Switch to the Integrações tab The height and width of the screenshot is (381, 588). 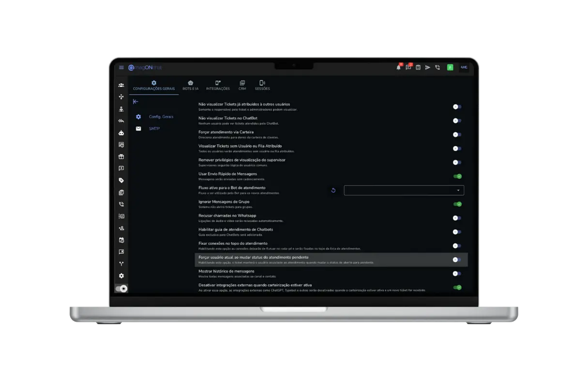pos(218,85)
